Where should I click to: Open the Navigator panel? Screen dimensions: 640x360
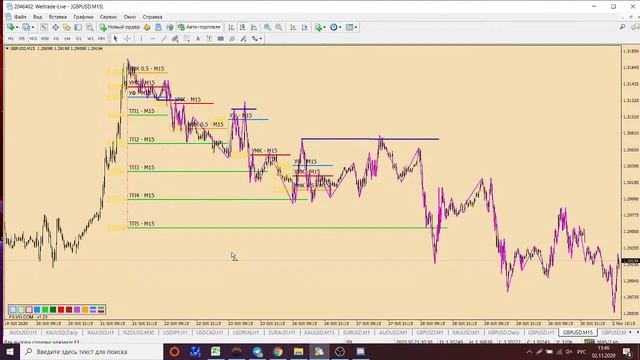tap(67, 27)
